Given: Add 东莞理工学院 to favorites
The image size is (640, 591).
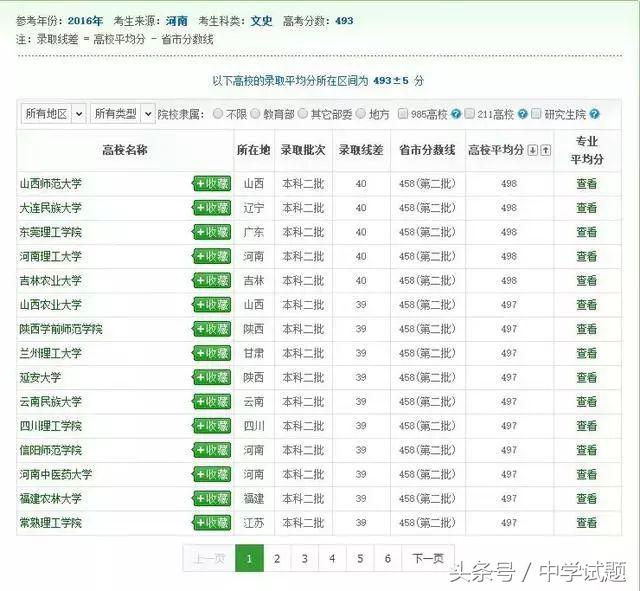Looking at the screenshot, I should pyautogui.click(x=212, y=232).
